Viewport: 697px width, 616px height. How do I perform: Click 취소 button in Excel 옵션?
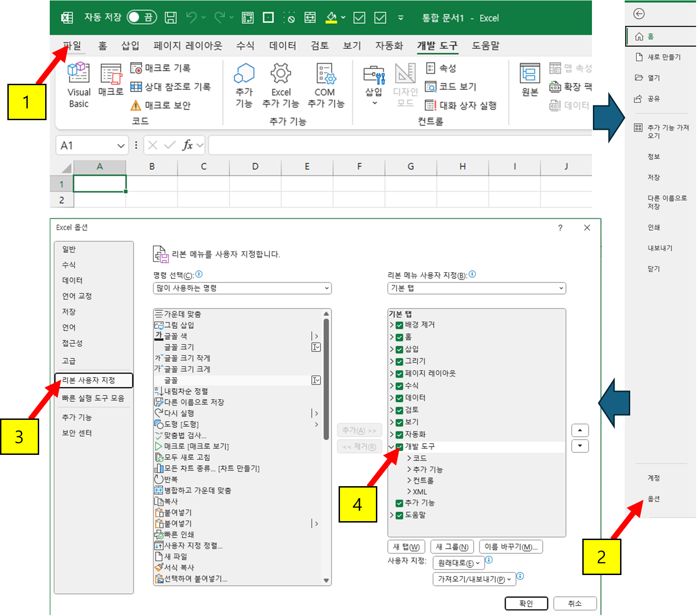click(x=575, y=604)
